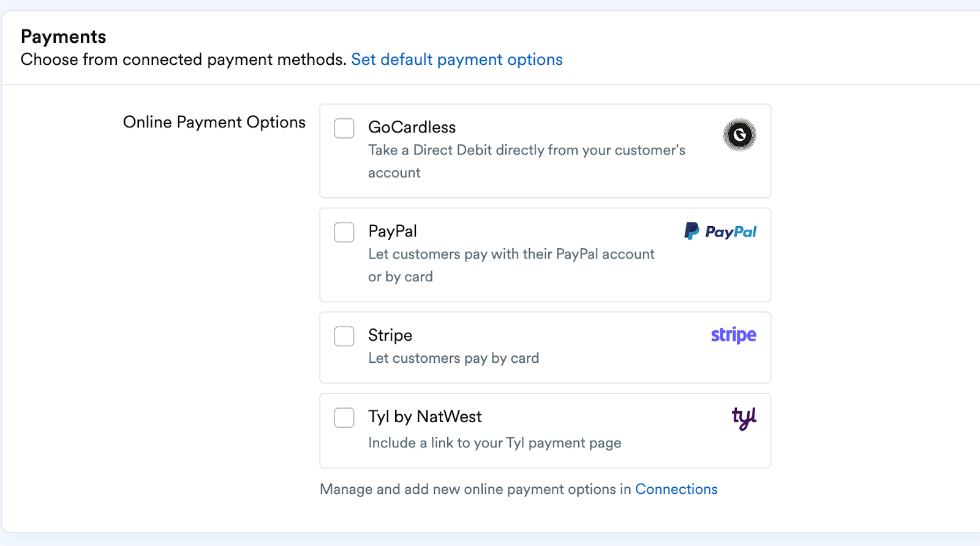Viewport: 980px width, 546px height.
Task: Click the stripe wordmark logo
Action: click(x=733, y=335)
